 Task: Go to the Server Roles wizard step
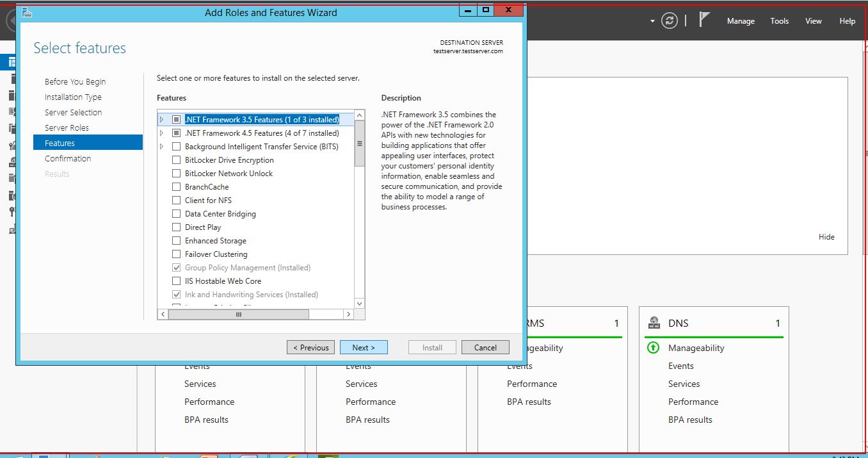(x=67, y=127)
